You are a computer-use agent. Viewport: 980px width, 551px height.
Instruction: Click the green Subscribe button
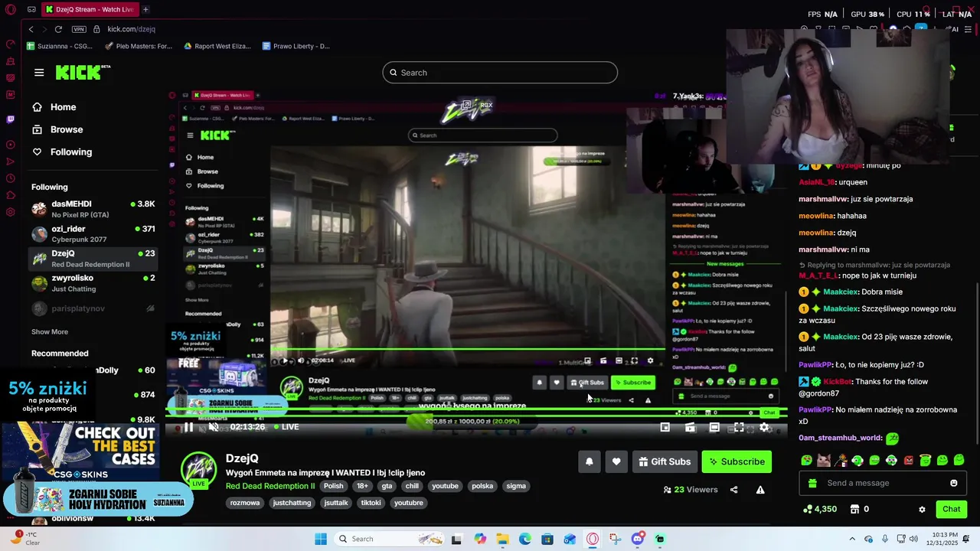click(x=737, y=461)
